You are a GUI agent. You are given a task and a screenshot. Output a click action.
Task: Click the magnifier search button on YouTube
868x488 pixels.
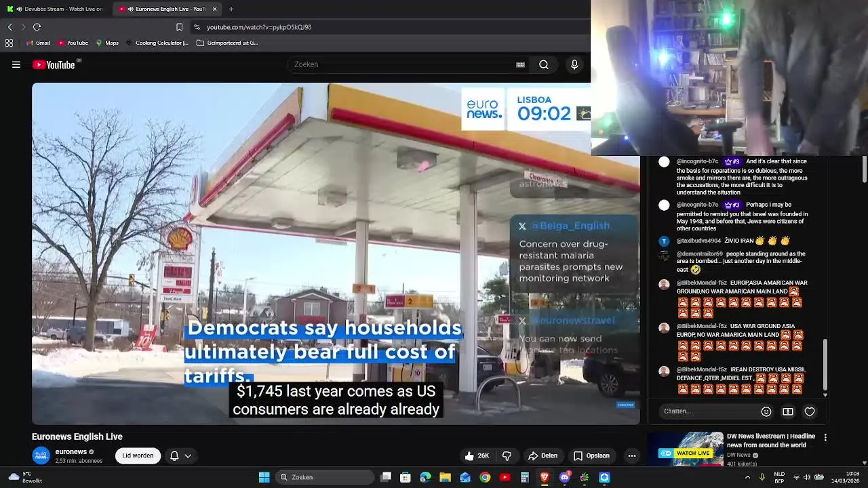pos(544,64)
